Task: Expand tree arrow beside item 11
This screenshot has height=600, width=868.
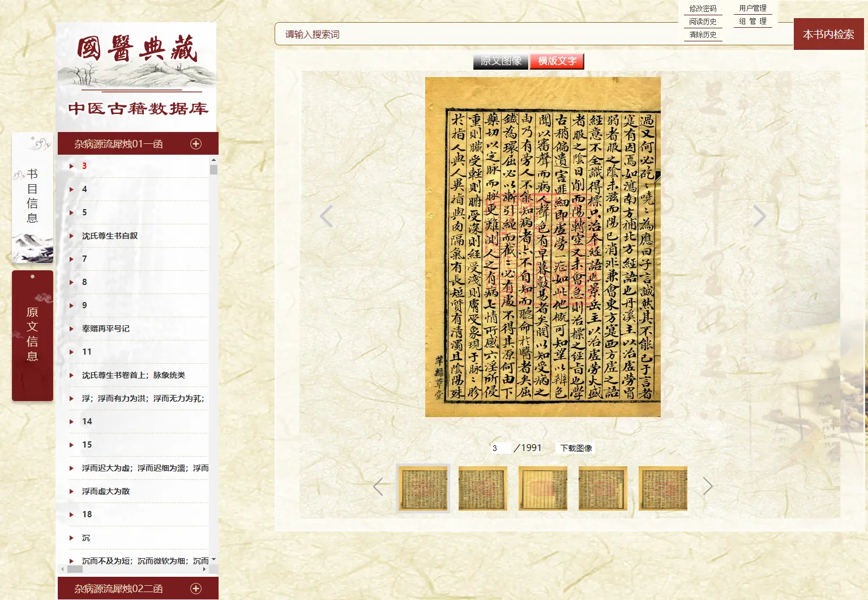Action: [72, 352]
